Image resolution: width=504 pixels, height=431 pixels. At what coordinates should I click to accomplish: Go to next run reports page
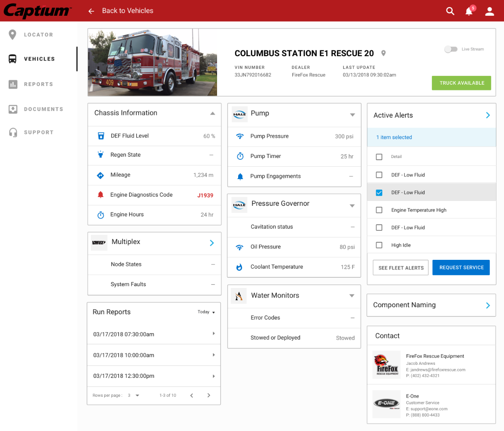209,395
